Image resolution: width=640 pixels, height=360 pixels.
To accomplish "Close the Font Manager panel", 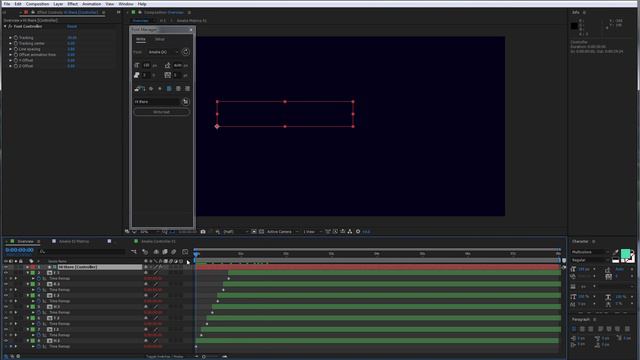I will coord(191,30).
